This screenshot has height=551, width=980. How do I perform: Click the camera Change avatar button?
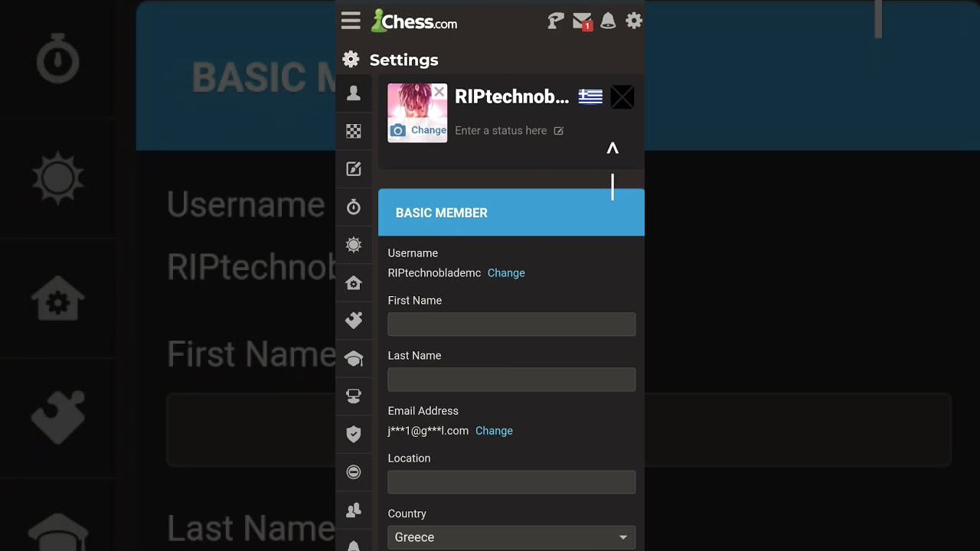[x=418, y=130]
